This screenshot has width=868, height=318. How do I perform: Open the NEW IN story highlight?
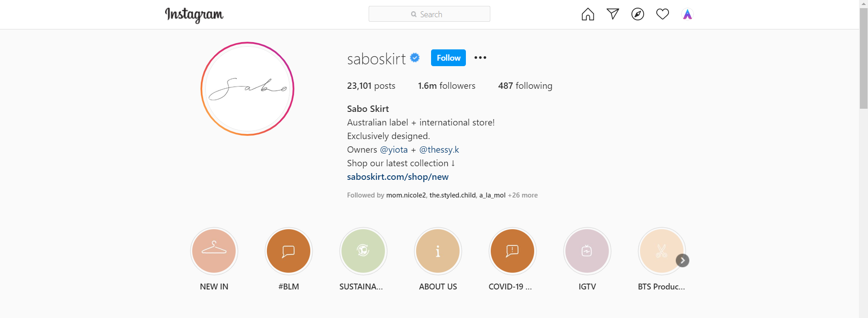pos(214,251)
